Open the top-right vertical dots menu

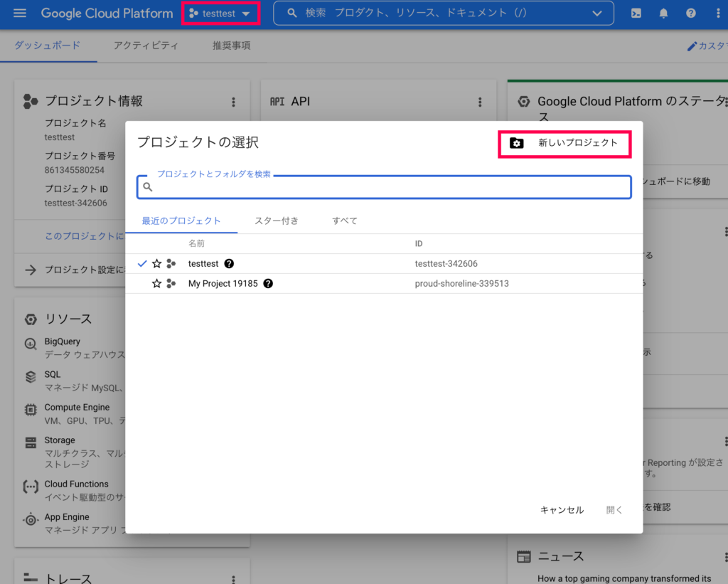pos(718,14)
